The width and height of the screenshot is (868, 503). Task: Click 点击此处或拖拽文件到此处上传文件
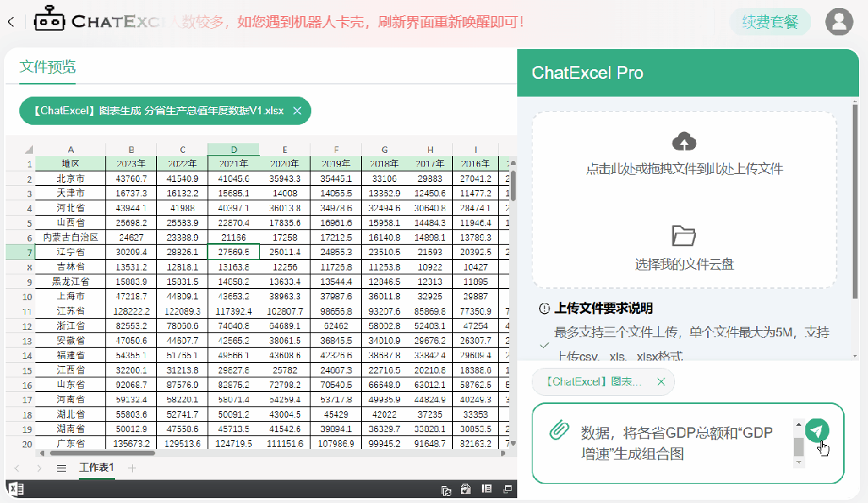685,168
